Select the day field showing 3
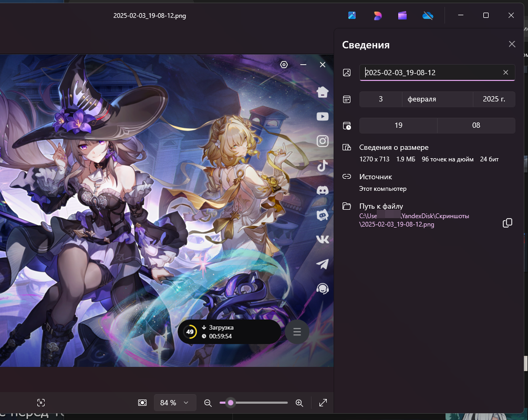Screen dimensions: 528x420 [380, 99]
